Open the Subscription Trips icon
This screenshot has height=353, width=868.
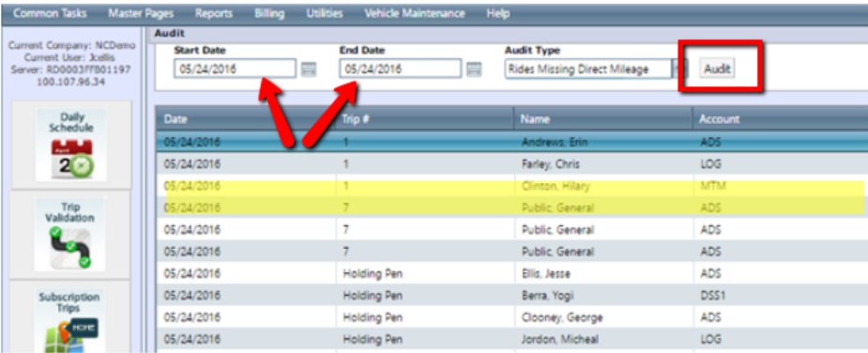[69, 320]
